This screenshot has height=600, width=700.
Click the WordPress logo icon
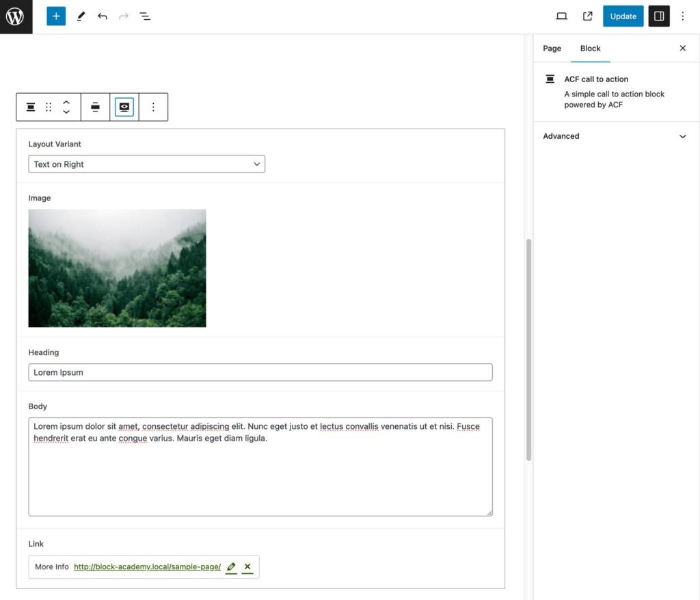coord(16,16)
